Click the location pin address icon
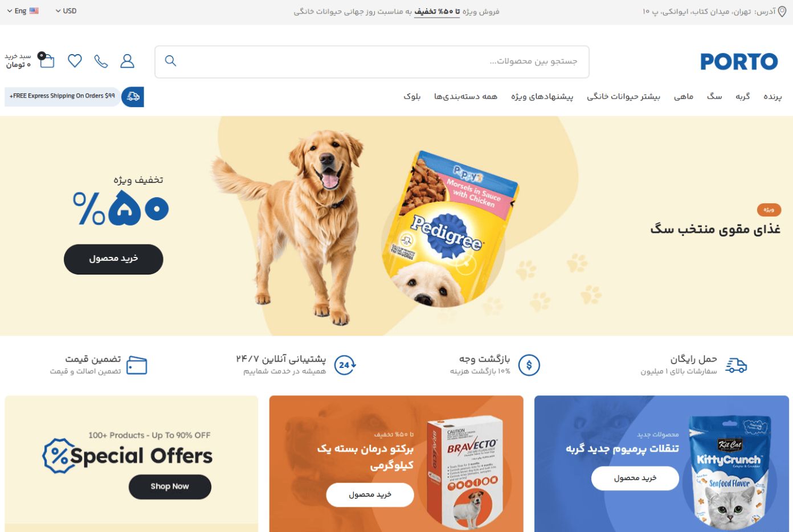 [x=782, y=11]
